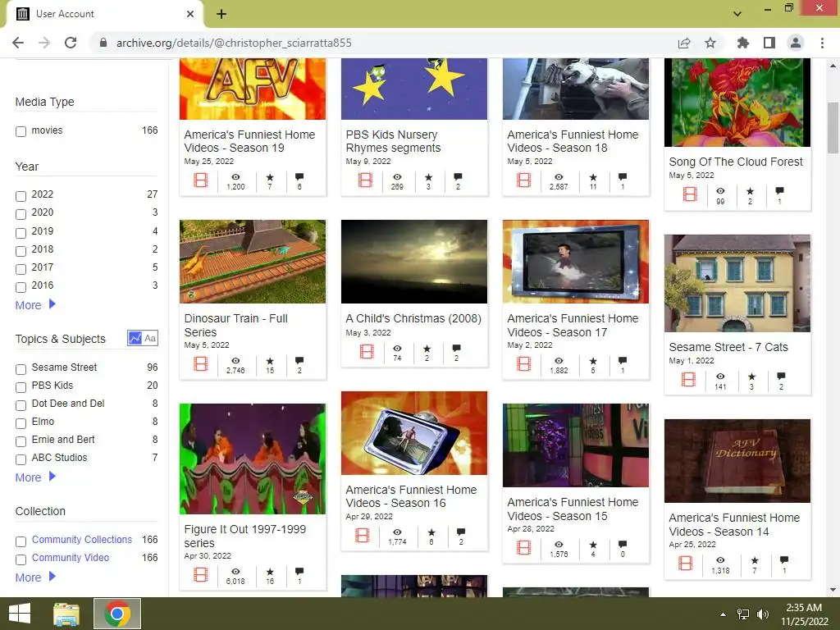Check the 2019 year filter

point(21,233)
